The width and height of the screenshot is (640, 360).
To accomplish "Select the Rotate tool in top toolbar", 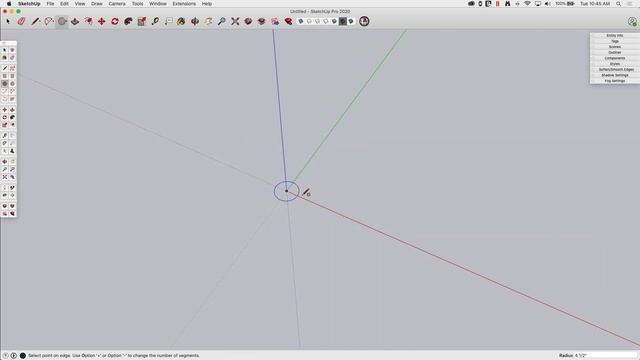I will pos(115,21).
